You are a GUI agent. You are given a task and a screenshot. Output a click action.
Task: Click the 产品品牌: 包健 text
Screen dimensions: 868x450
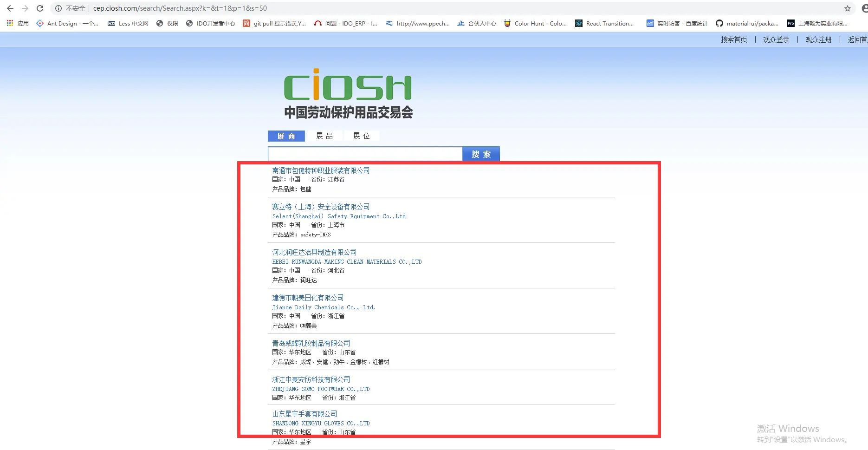(x=291, y=189)
